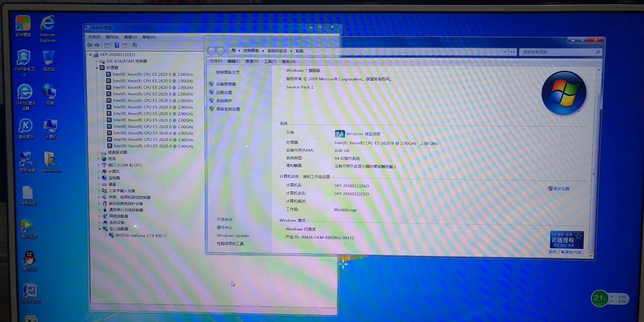Click the 系统和安全 breadcrumb in address bar
Viewport: 644px width, 322px height.
coord(277,51)
